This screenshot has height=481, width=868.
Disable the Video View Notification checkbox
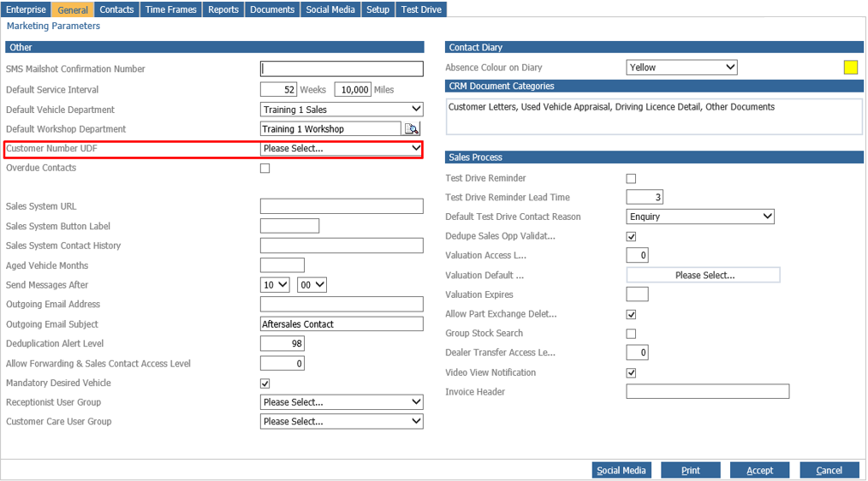pos(631,372)
